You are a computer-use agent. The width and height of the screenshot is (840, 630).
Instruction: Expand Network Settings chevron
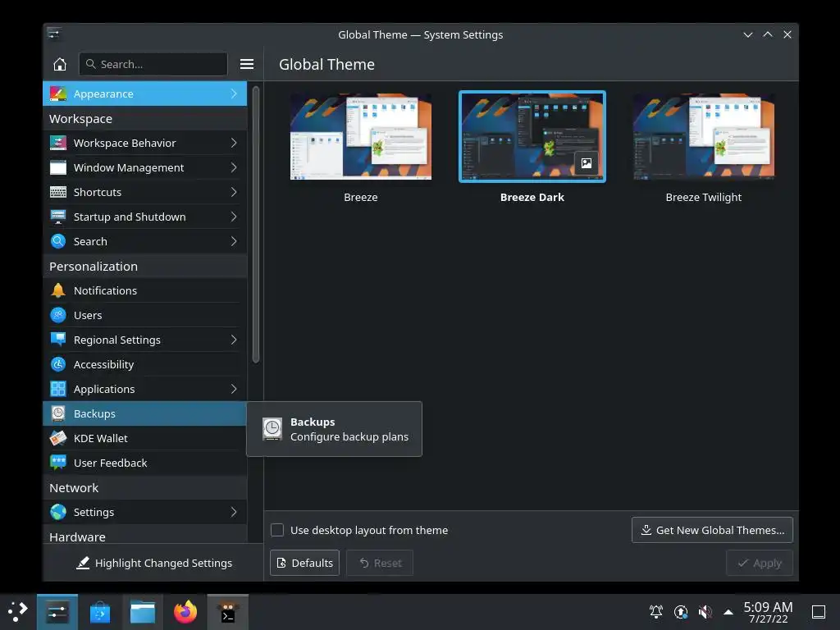coord(234,512)
